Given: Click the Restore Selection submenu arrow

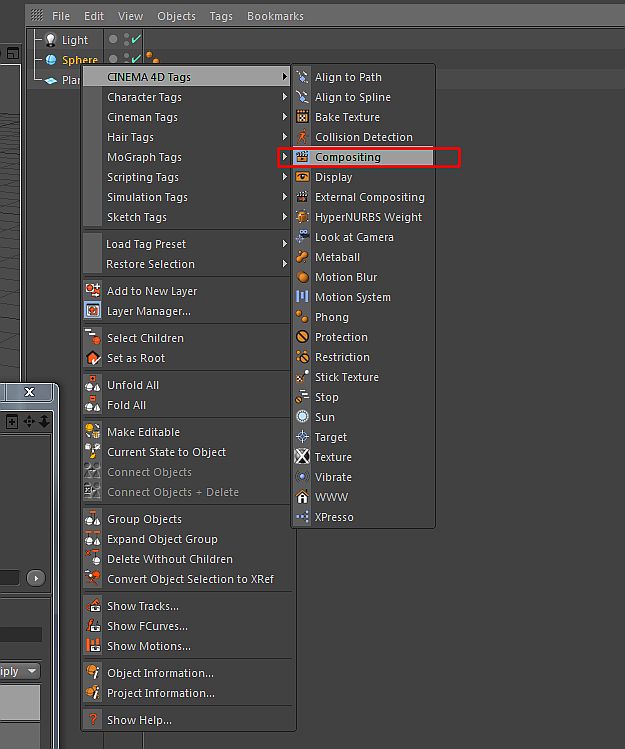Looking at the screenshot, I should (x=285, y=264).
